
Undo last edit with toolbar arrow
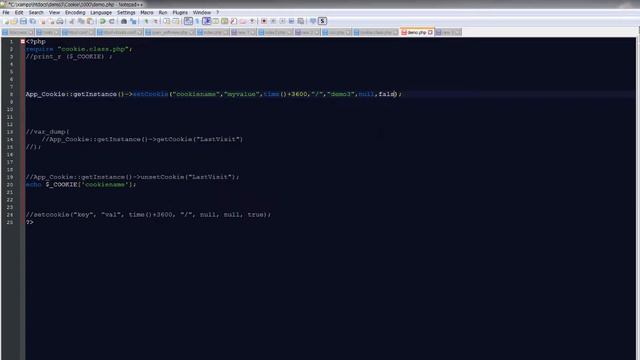pos(102,21)
